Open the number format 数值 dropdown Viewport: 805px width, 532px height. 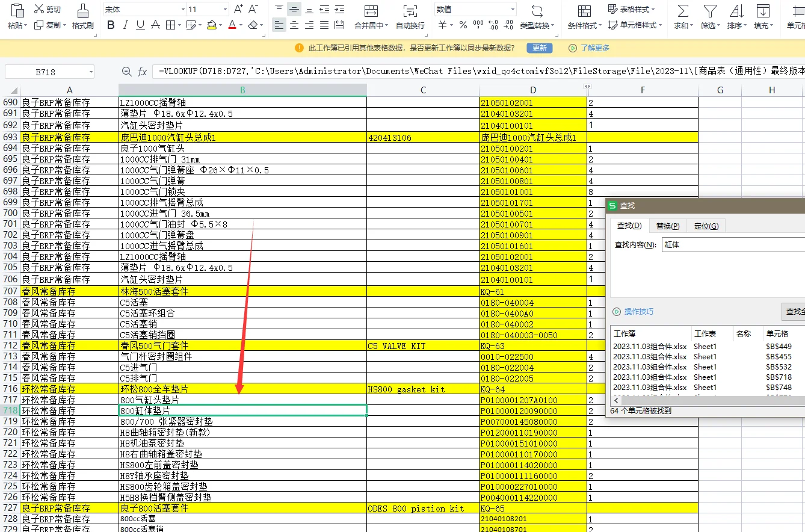pyautogui.click(x=513, y=9)
